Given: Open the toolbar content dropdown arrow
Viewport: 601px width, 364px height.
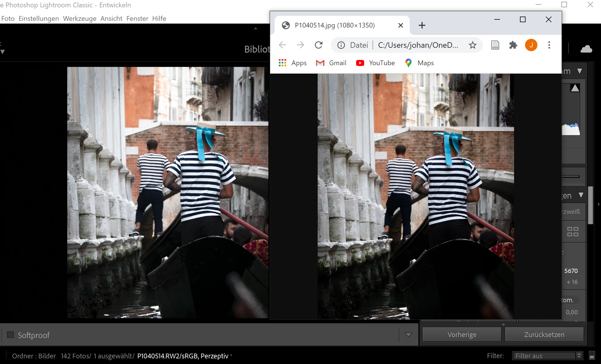Looking at the screenshot, I should [408, 334].
